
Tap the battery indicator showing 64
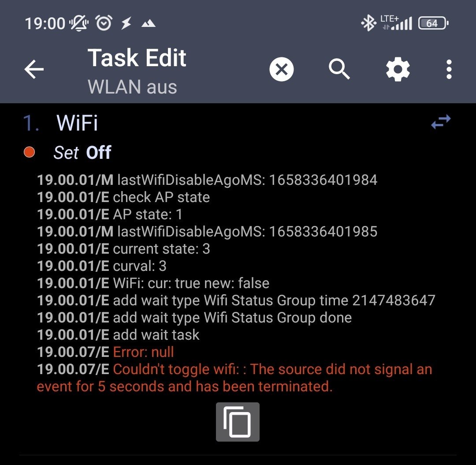tap(433, 23)
